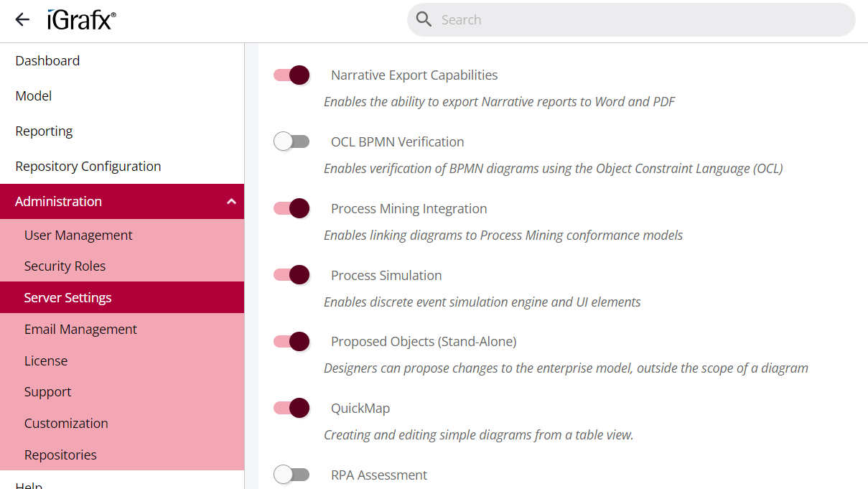Click the iGrafx logo
868x489 pixels.
pyautogui.click(x=81, y=20)
